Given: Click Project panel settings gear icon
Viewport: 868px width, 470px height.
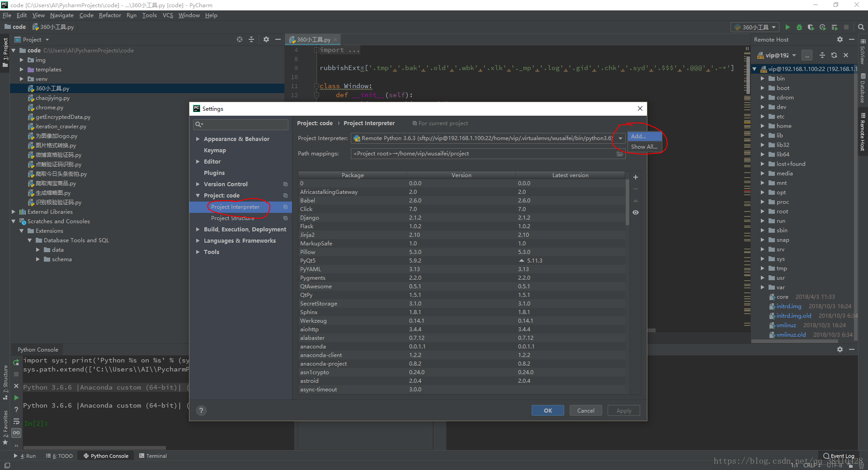Looking at the screenshot, I should [266, 39].
